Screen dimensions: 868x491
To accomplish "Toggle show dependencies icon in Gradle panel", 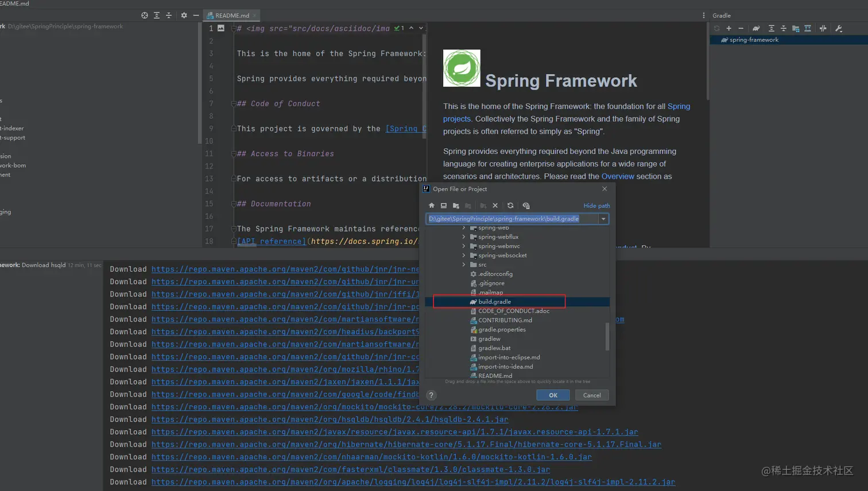I will (x=808, y=28).
